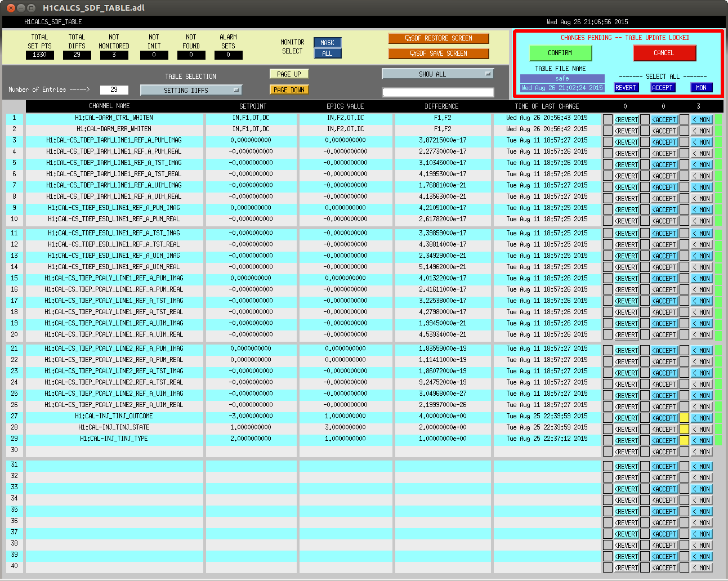Viewport: 728px width, 581px height.
Task: Cancel the pending changes
Action: tap(664, 53)
